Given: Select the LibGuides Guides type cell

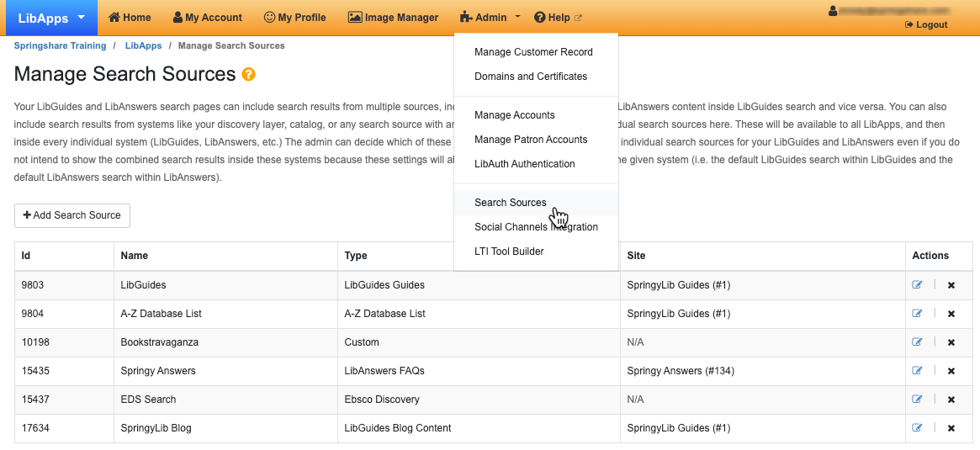Looking at the screenshot, I should (479, 285).
